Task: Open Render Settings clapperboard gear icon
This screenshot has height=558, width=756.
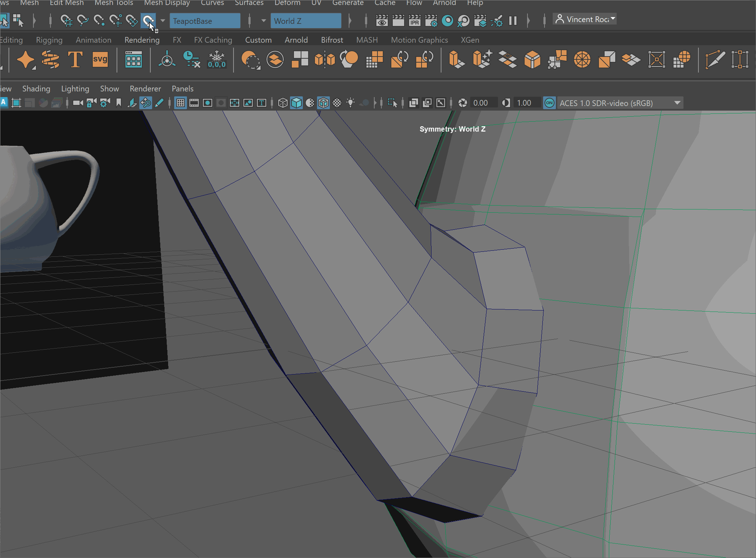Action: point(431,21)
